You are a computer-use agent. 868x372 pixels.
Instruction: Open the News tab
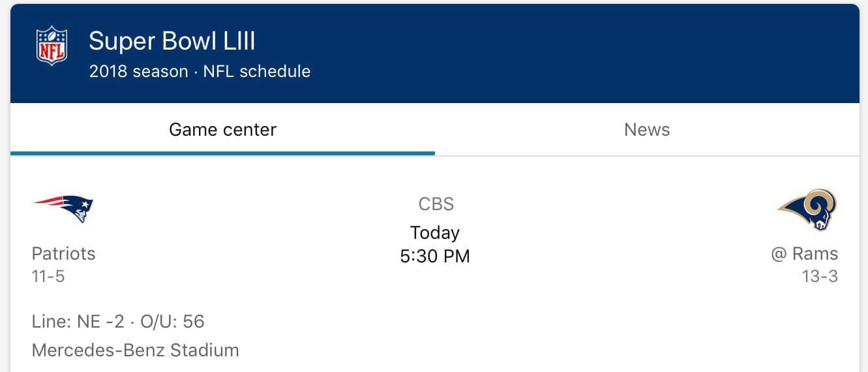646,130
